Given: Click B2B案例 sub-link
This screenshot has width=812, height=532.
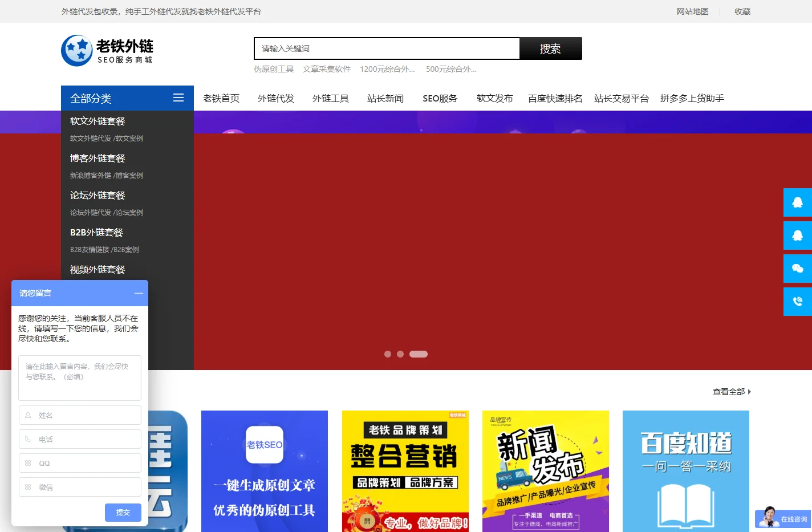Looking at the screenshot, I should click(x=126, y=250).
